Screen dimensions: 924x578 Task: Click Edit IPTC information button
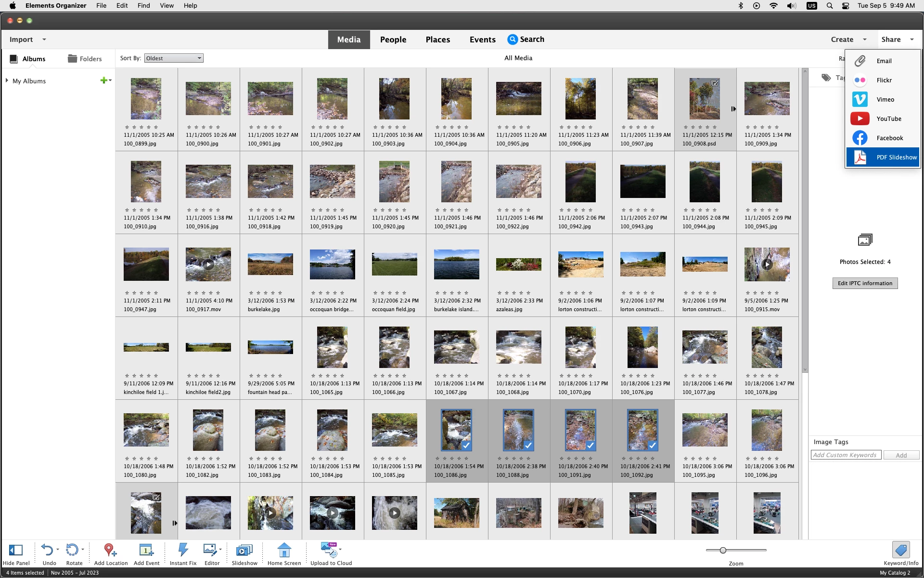tap(865, 283)
